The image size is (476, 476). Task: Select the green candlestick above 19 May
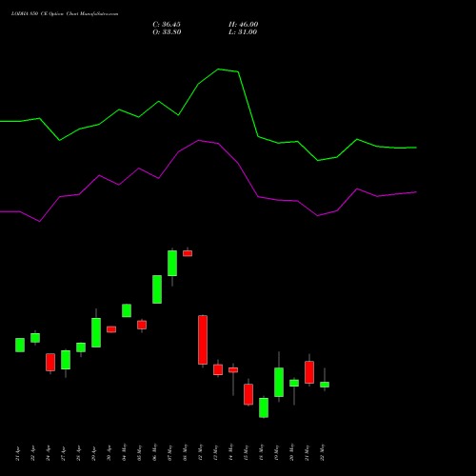pyautogui.click(x=279, y=382)
